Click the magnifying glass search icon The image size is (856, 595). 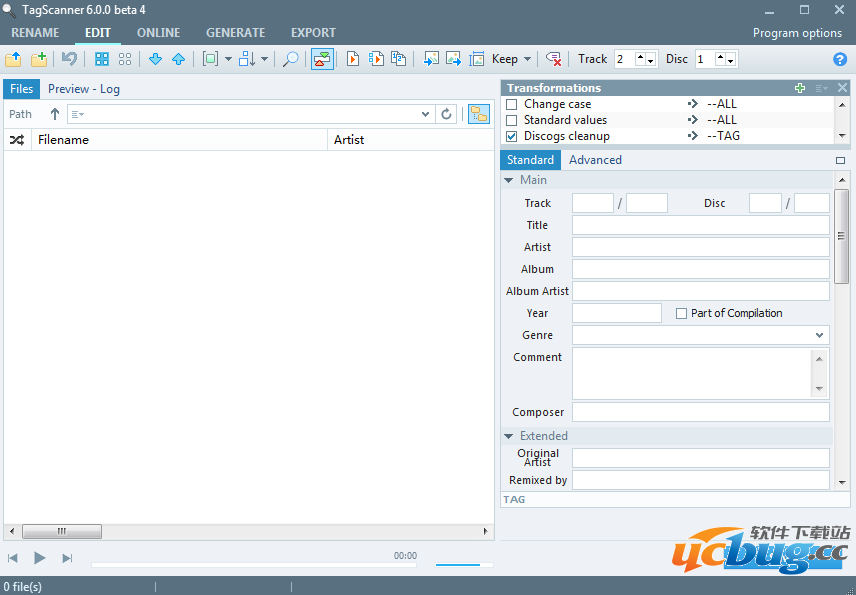tap(290, 59)
